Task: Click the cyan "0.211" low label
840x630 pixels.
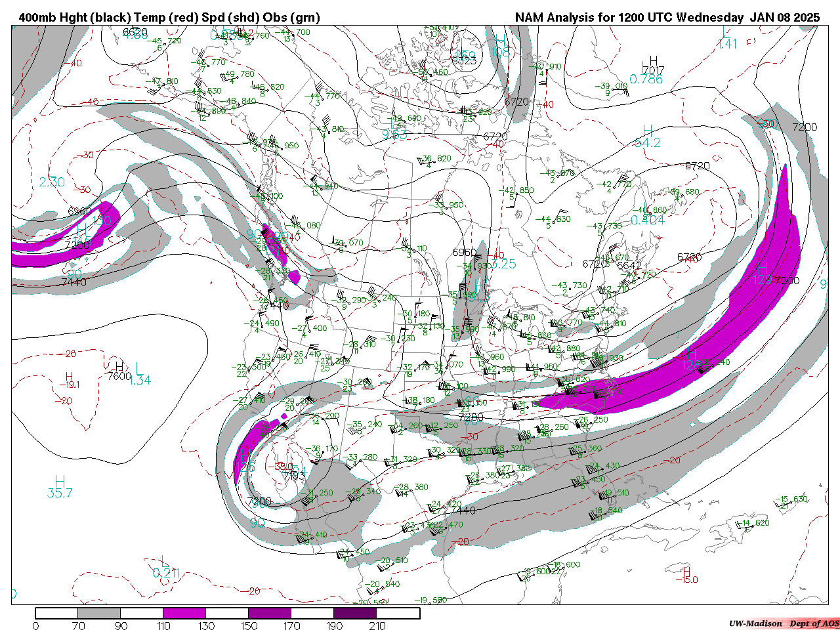Action: [x=165, y=573]
